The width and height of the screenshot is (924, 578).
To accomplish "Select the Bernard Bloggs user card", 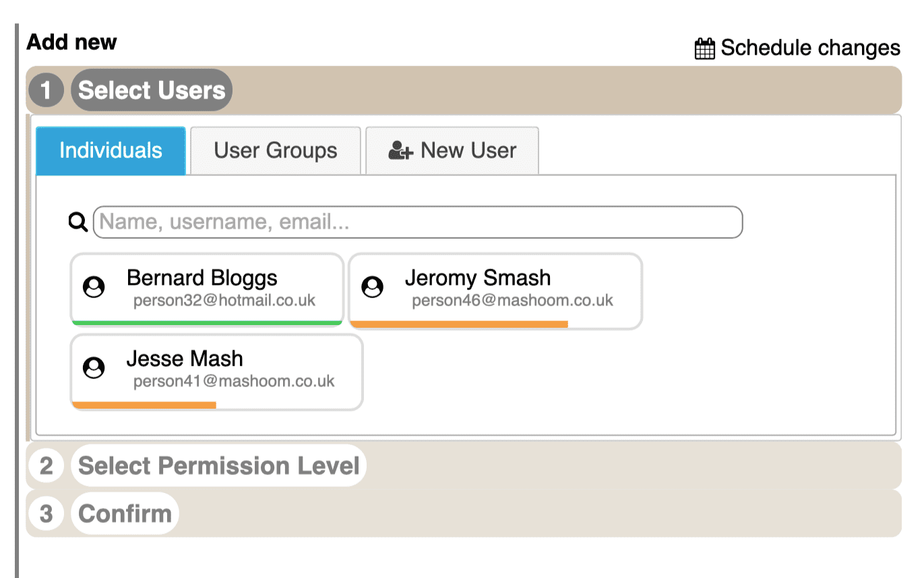I will click(207, 289).
